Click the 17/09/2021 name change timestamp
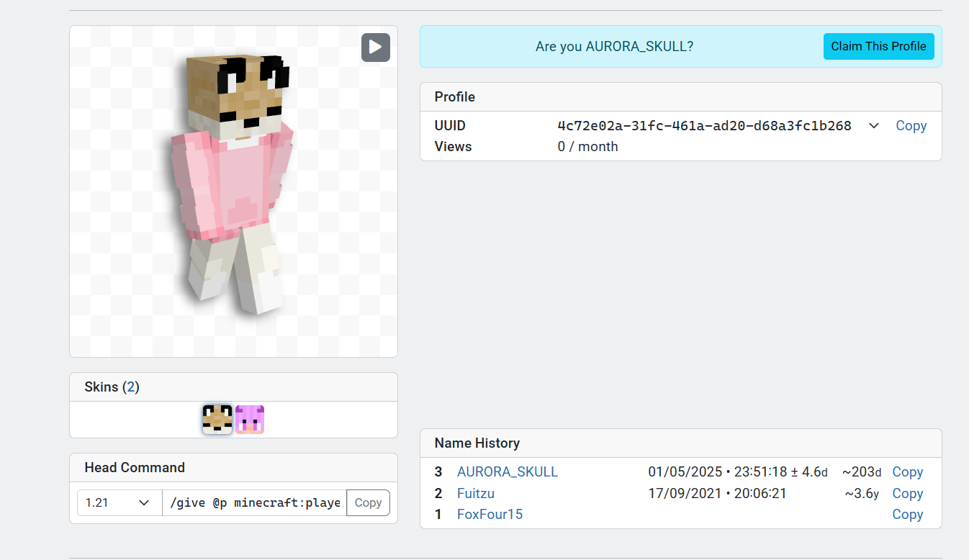 717,494
